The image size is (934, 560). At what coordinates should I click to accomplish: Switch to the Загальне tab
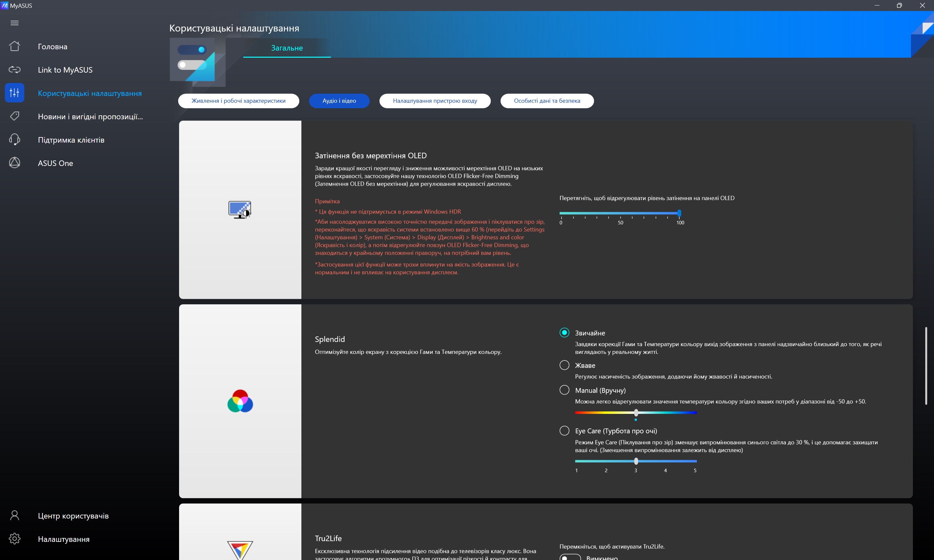tap(287, 48)
